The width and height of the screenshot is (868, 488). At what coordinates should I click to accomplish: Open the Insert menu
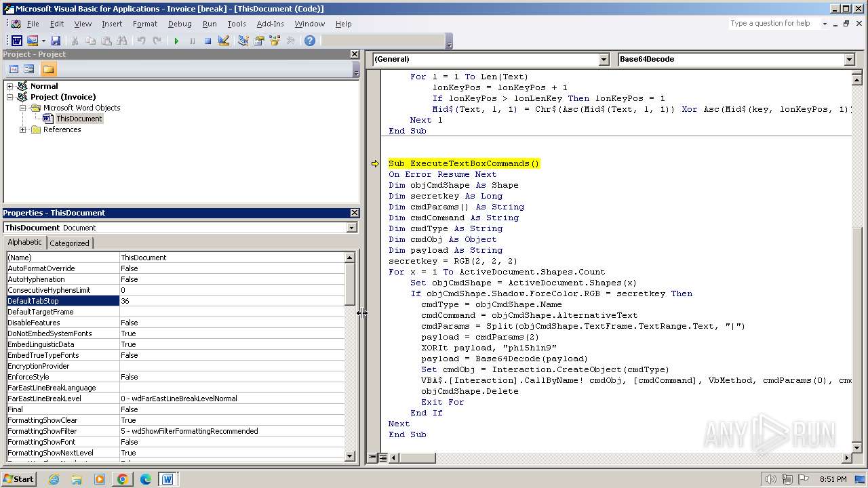112,24
